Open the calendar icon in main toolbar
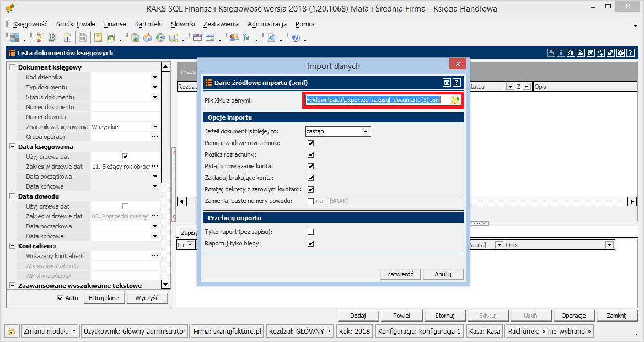This screenshot has height=342, width=644. point(67,38)
